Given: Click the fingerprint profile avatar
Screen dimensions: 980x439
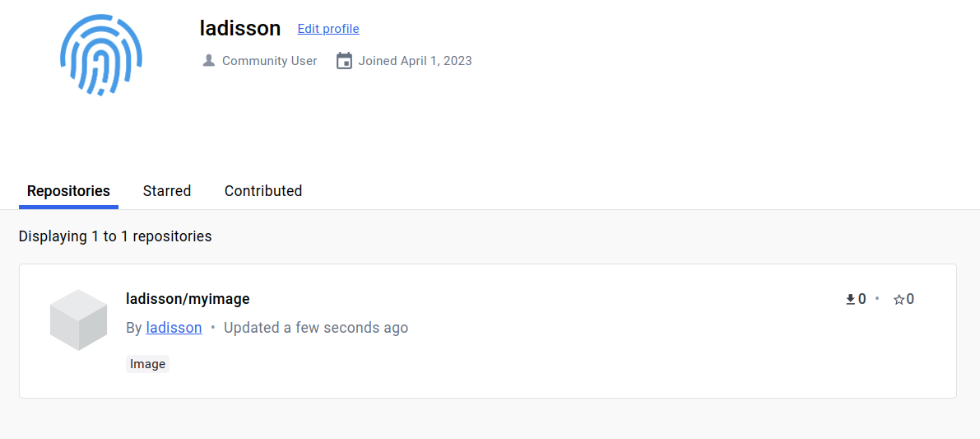Looking at the screenshot, I should pos(100,56).
